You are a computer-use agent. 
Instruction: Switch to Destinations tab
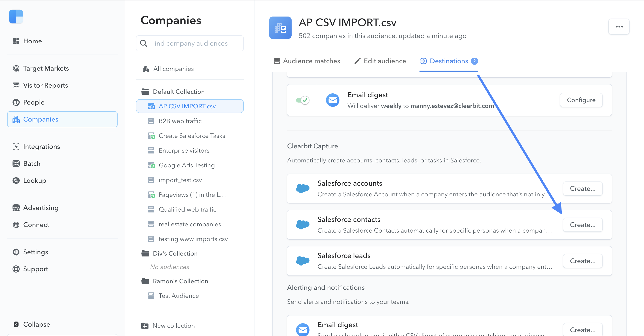pyautogui.click(x=449, y=61)
